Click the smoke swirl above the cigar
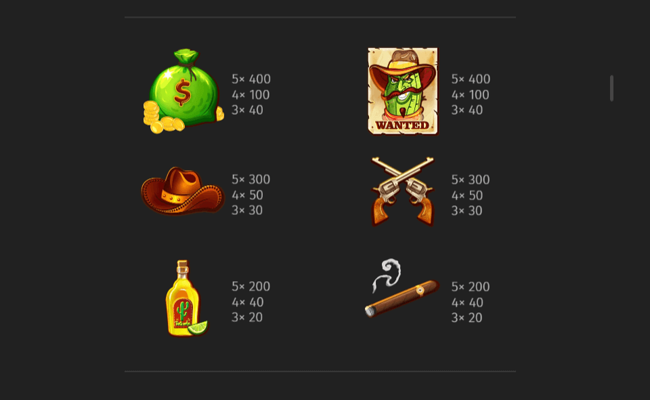Image resolution: width=650 pixels, height=400 pixels. 387,274
